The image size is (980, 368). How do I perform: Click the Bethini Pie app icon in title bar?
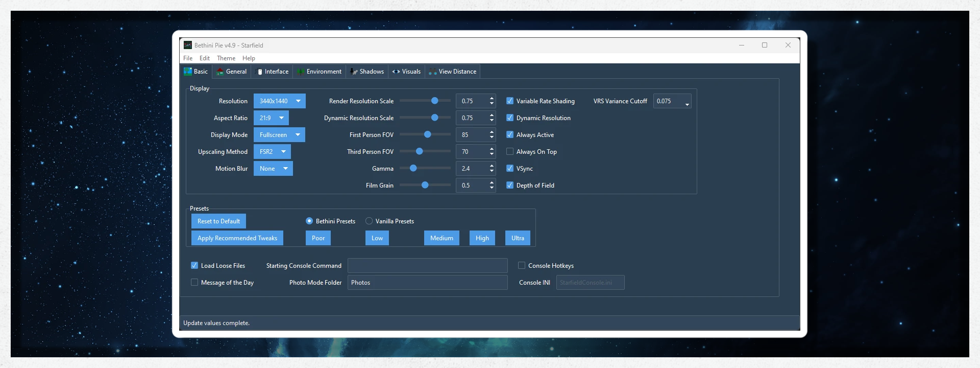tap(188, 45)
